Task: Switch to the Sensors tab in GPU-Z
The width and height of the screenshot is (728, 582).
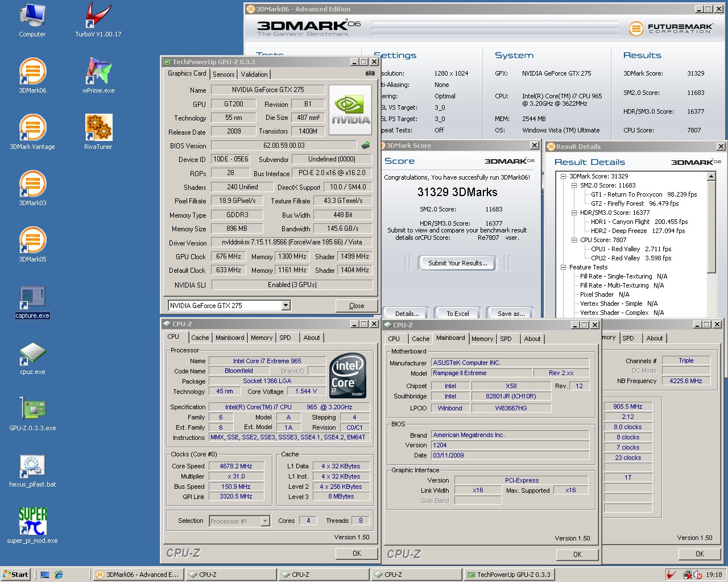Action: 224,74
